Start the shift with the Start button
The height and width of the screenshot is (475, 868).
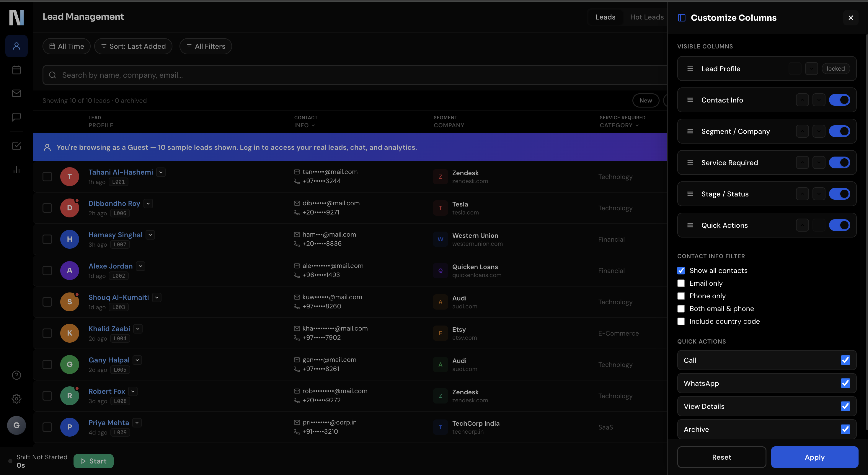point(93,461)
